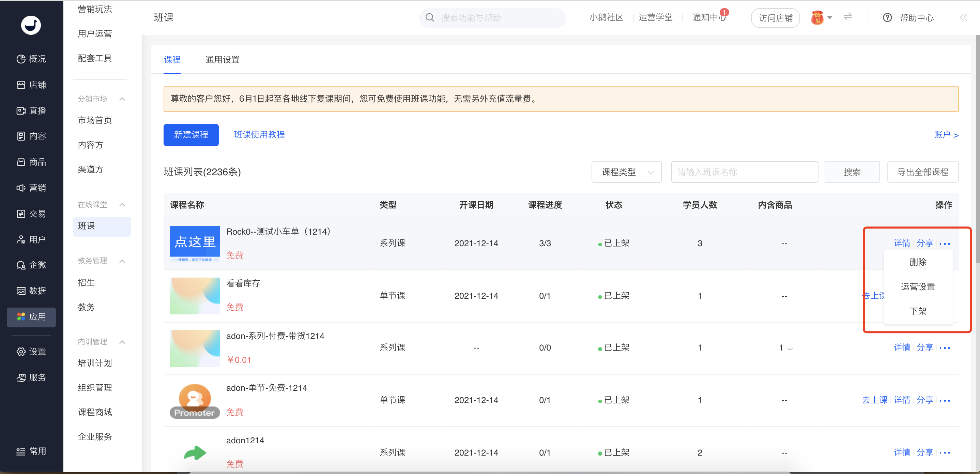Choose 运营设置 in the dropdown menu

pyautogui.click(x=917, y=286)
